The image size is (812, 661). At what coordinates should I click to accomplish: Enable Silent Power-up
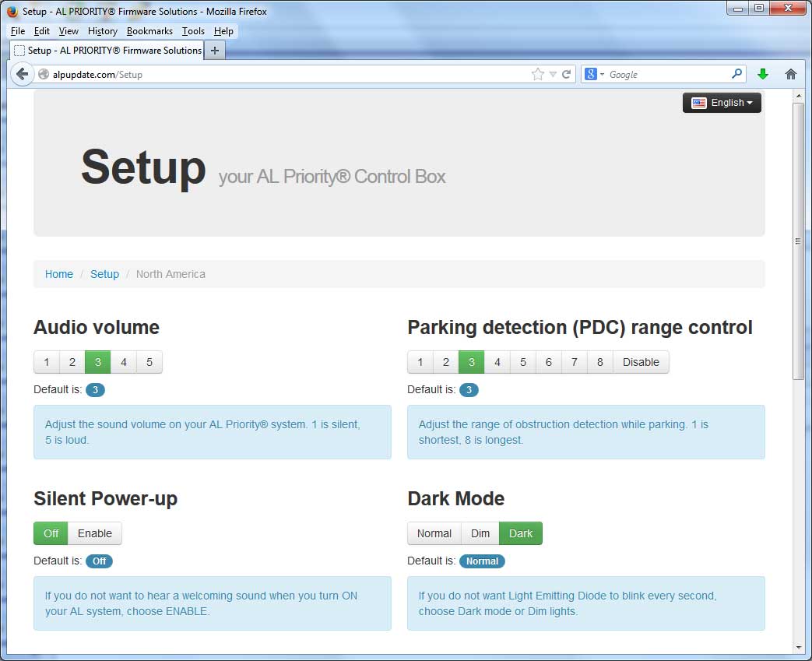[95, 533]
